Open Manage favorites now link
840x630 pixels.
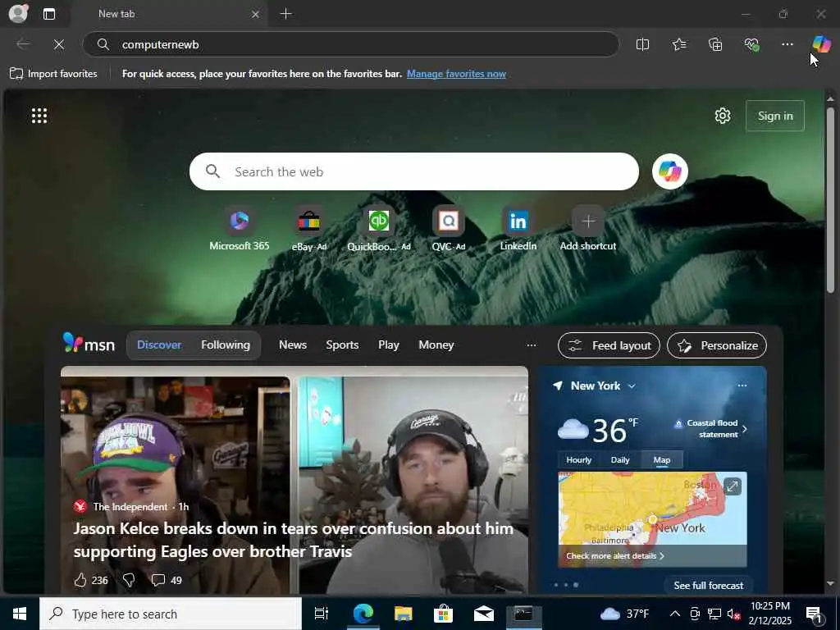click(456, 74)
